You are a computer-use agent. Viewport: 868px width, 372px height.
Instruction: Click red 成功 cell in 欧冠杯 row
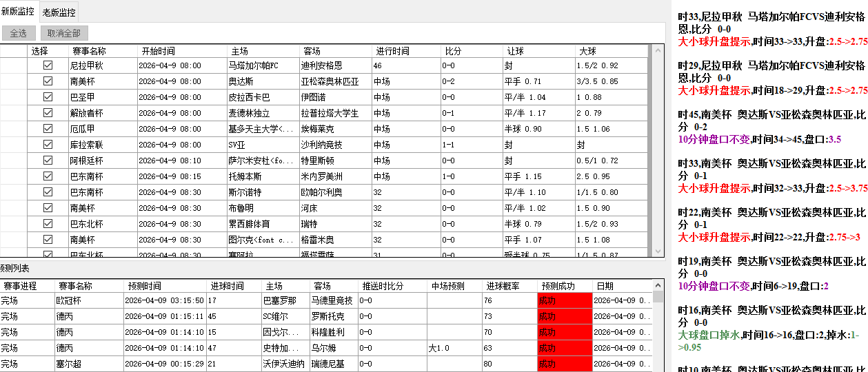pyautogui.click(x=565, y=300)
